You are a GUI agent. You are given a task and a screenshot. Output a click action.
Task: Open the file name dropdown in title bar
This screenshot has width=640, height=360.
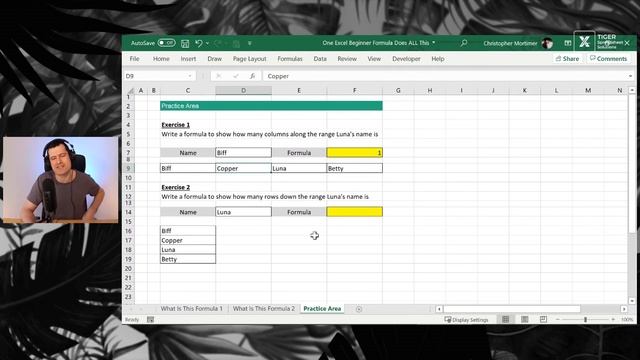point(433,42)
